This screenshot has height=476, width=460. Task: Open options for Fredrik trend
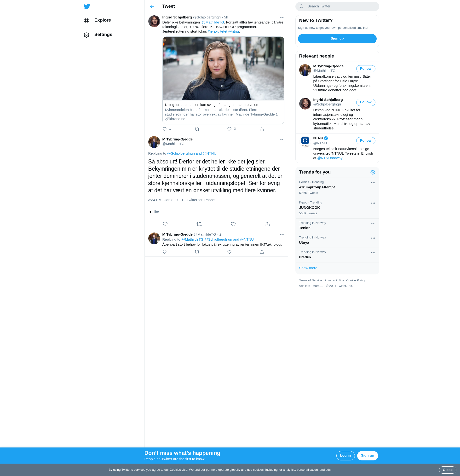point(373,253)
